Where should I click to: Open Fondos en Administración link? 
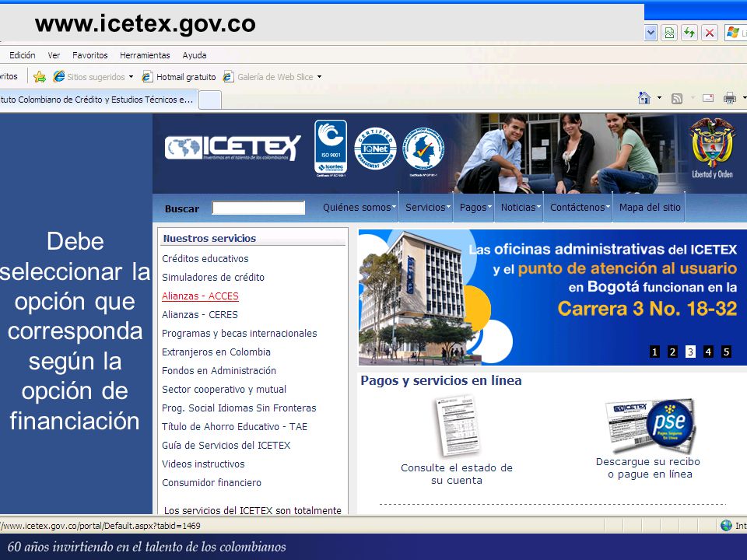[x=219, y=370]
